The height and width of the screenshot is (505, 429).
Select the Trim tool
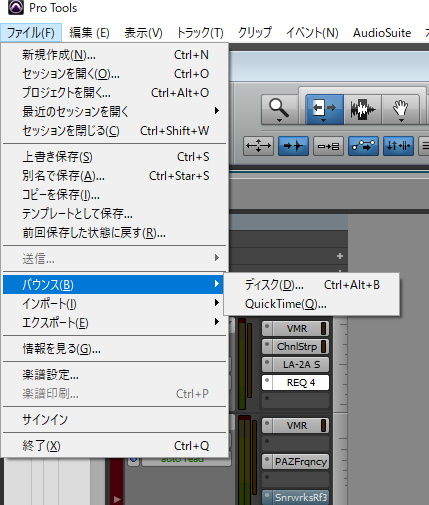324,110
